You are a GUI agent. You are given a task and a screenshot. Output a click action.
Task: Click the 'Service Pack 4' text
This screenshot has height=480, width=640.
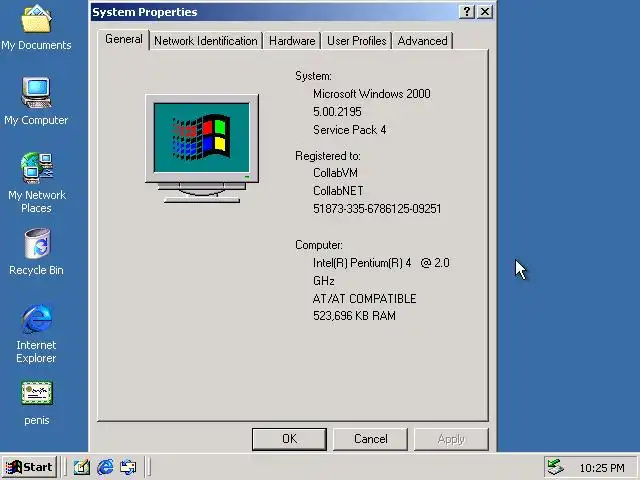click(349, 130)
